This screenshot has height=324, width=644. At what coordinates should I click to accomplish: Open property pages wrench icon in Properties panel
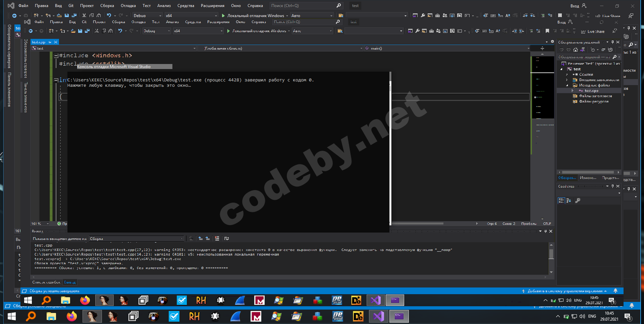click(578, 201)
